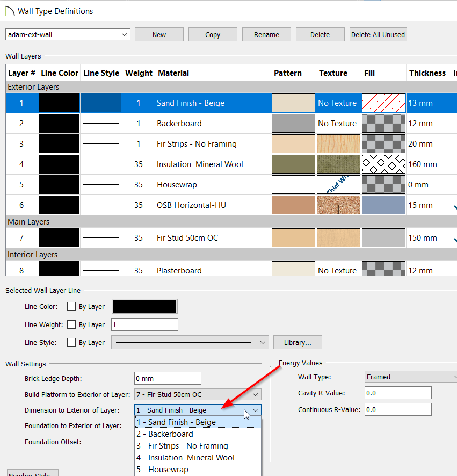Click 'OSB Horizontal-HU' material cell
The image size is (457, 476).
point(213,205)
